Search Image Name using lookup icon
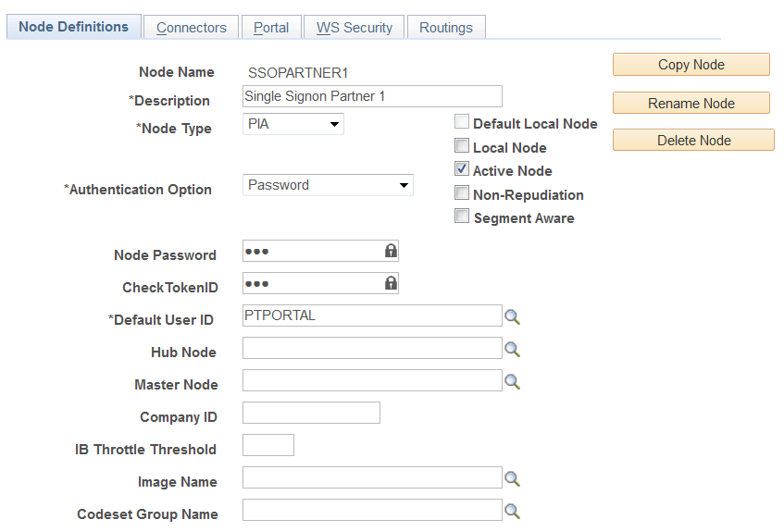The height and width of the screenshot is (532, 784). pyautogui.click(x=512, y=479)
